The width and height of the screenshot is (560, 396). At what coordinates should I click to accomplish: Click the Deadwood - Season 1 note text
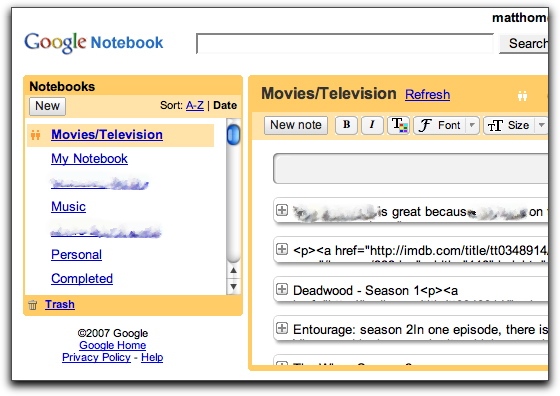click(375, 291)
